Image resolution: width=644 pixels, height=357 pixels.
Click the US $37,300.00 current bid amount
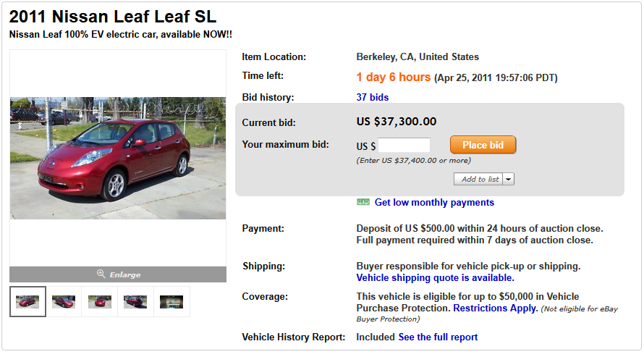[x=397, y=122]
